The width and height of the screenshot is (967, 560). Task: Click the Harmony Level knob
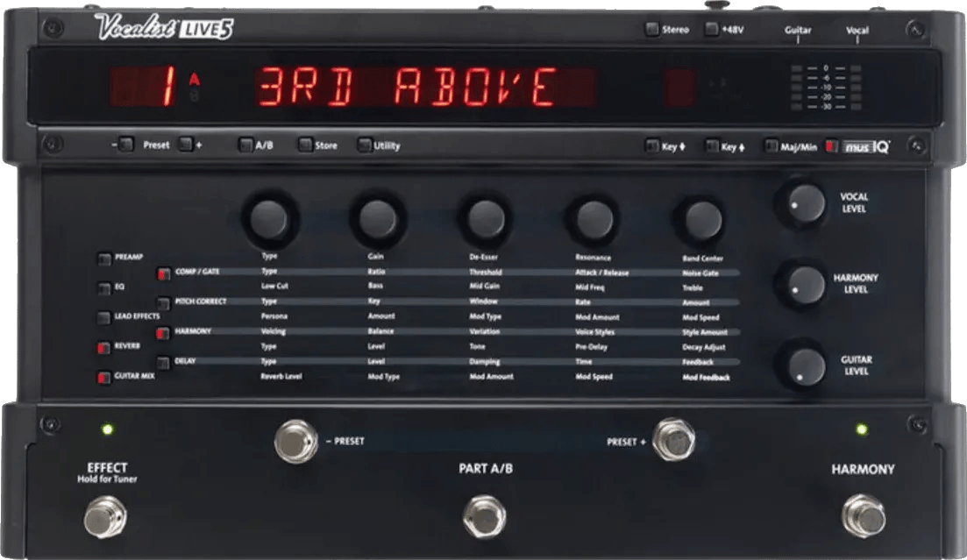[x=801, y=284]
